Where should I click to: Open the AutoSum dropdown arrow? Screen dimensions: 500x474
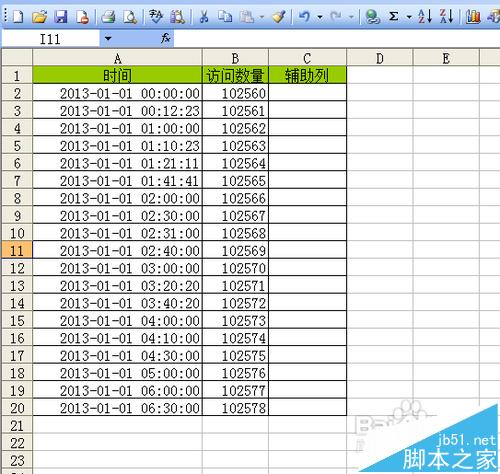(x=409, y=16)
